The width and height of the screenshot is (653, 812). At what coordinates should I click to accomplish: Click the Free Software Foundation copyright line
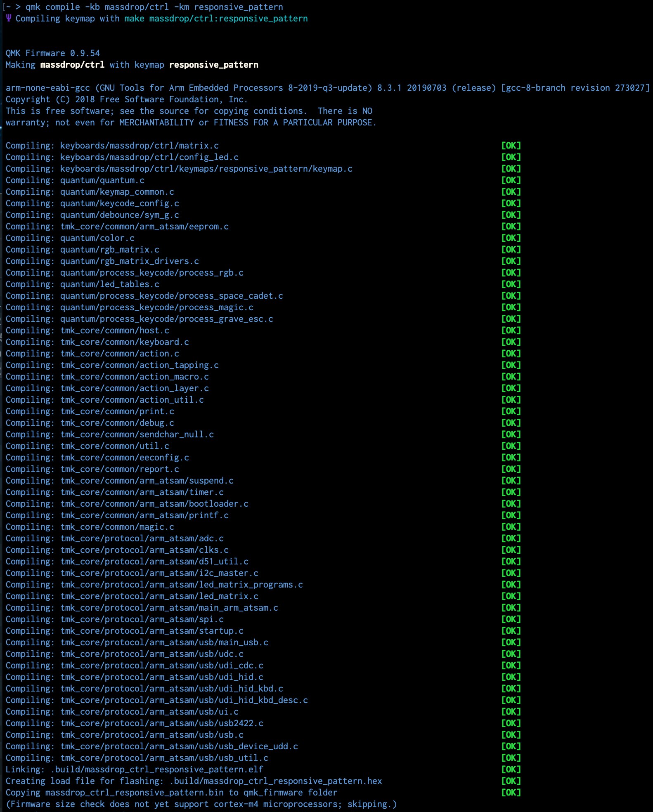pos(126,99)
